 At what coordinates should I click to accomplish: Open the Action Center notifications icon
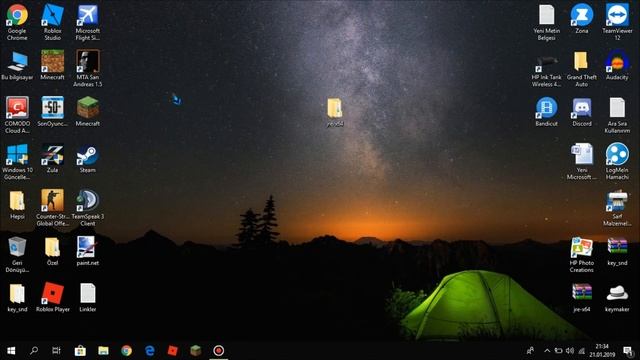point(627,351)
